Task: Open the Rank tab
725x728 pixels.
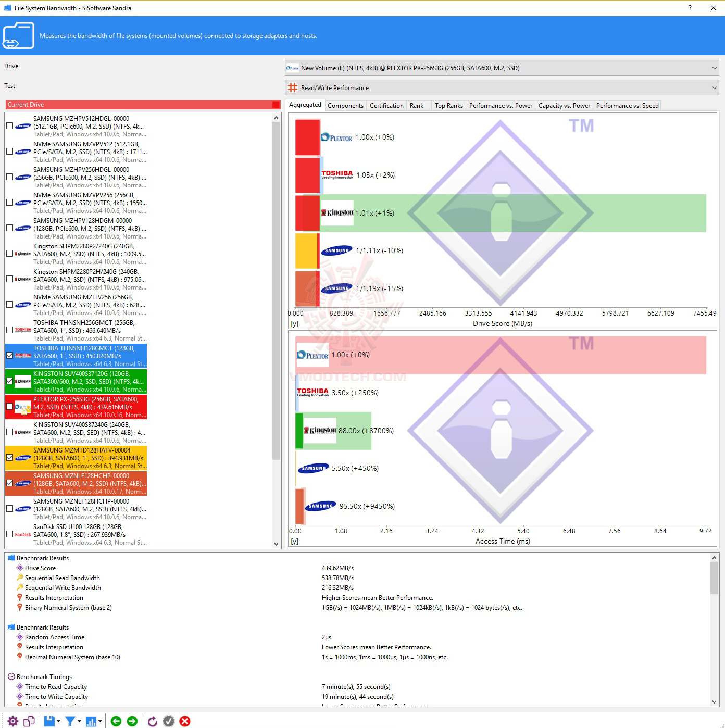Action: pyautogui.click(x=417, y=106)
